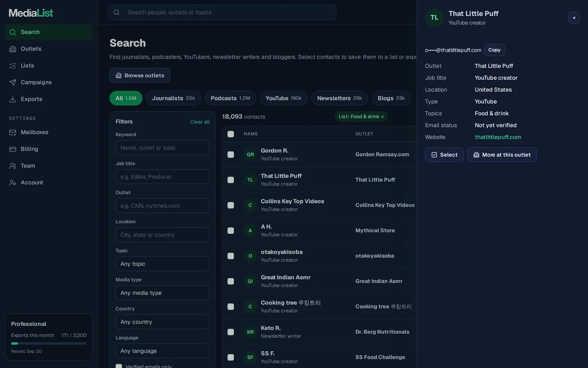
Task: Click the large TL avatar in detail panel
Action: tap(434, 18)
